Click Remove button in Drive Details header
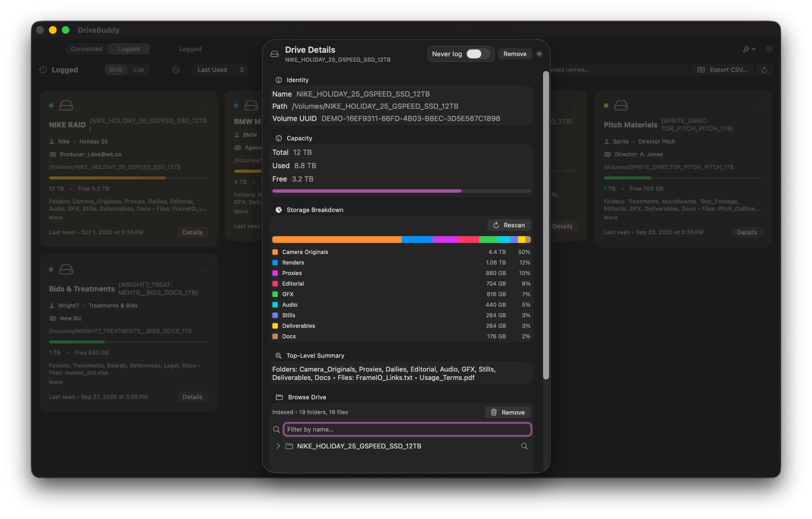This screenshot has height=519, width=812. click(514, 54)
